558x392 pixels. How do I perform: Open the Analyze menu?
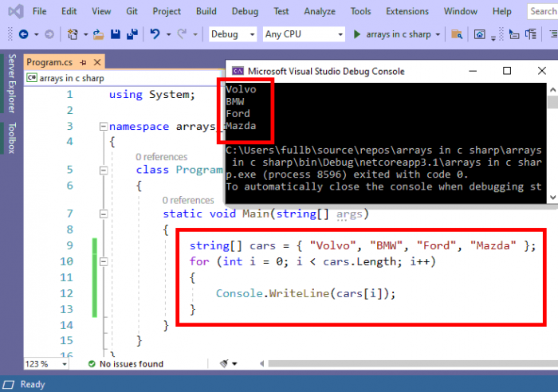coord(319,11)
